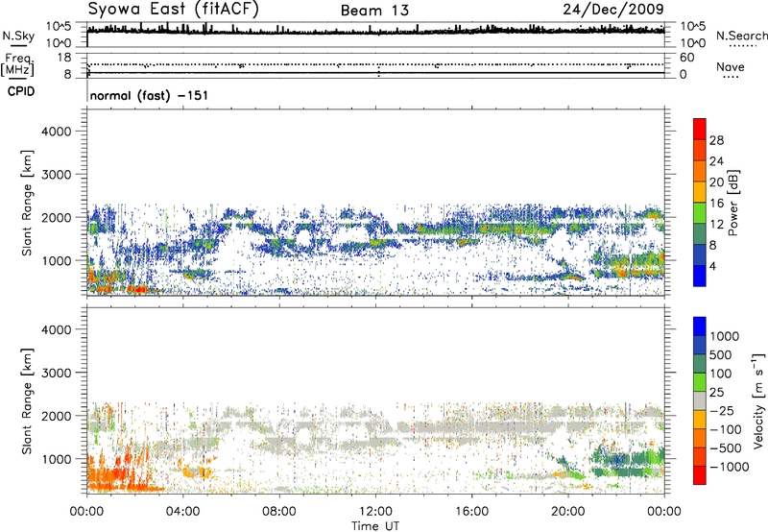Click the gray near-zero velocity swatch
The image size is (768, 532).
pos(700,400)
